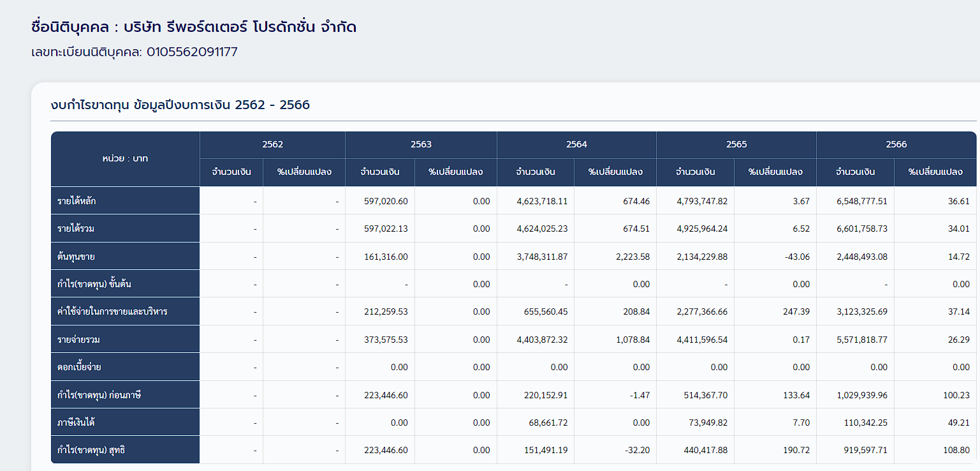Select the 2562 year column header
Image resolution: width=980 pixels, height=471 pixels.
coord(272,145)
